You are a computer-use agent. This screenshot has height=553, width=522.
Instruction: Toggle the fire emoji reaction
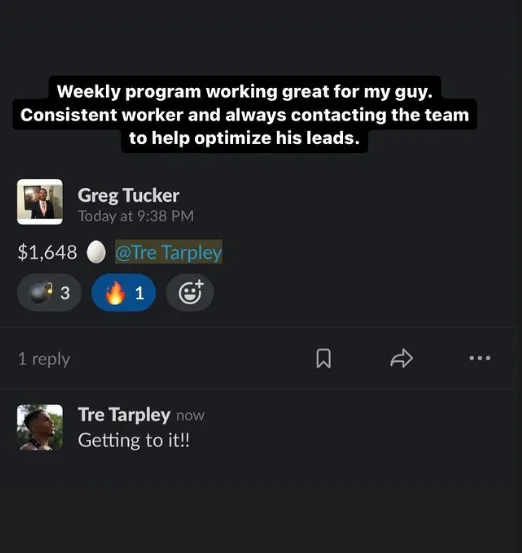click(123, 292)
